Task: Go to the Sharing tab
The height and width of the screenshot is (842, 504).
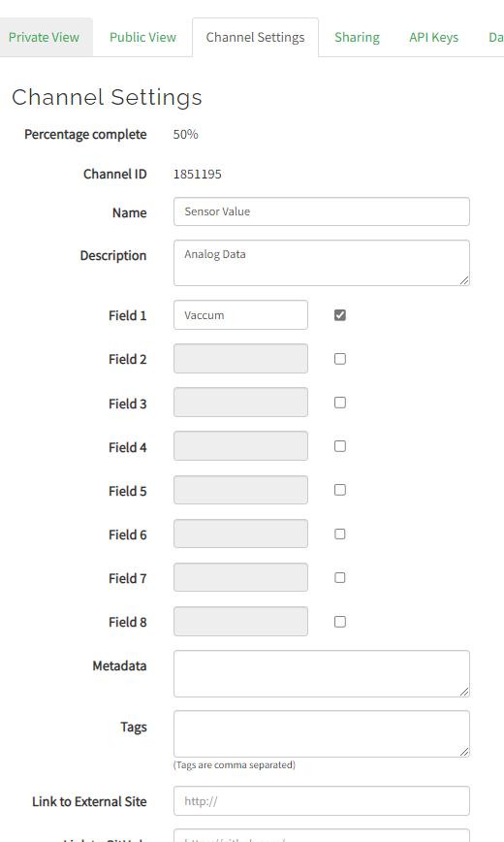Action: click(x=357, y=37)
